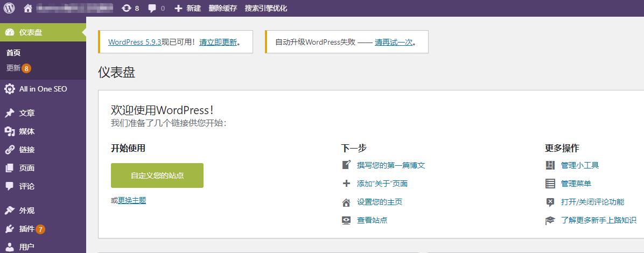Click the comment-x icon beside 打开/关闭评论功能
This screenshot has width=644, height=253.
coord(550,202)
